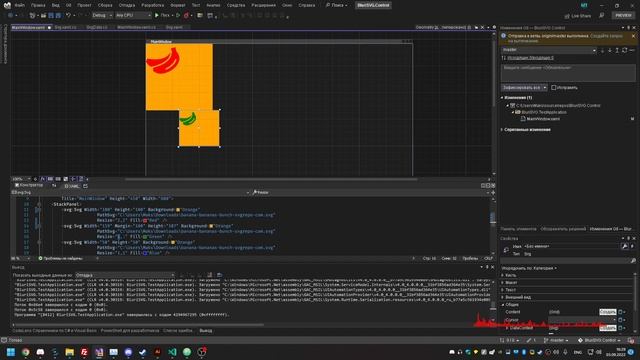Image resolution: width=640 pixels, height=360 pixels.
Task: Toggle the snap grid icon in designer toolbar
Action: point(50,179)
